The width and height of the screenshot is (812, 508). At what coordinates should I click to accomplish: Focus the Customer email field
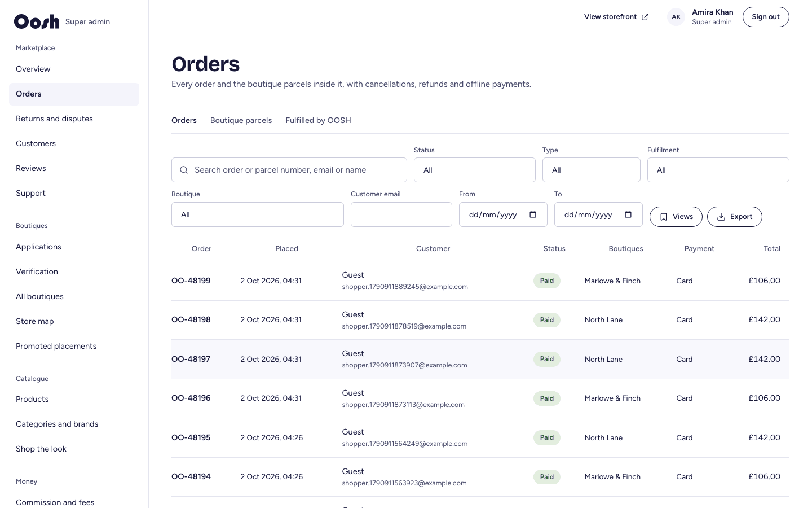(x=401, y=214)
